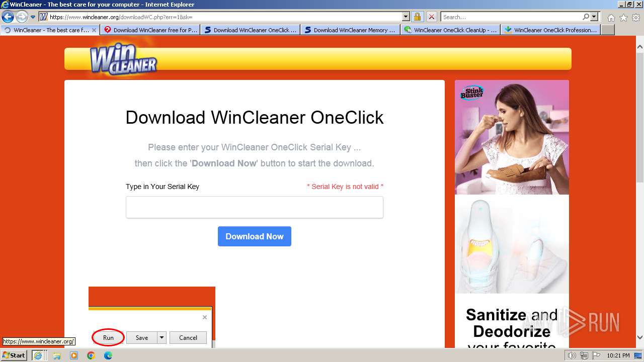Click the browser Forward arrow
644x362 pixels.
(x=22, y=17)
